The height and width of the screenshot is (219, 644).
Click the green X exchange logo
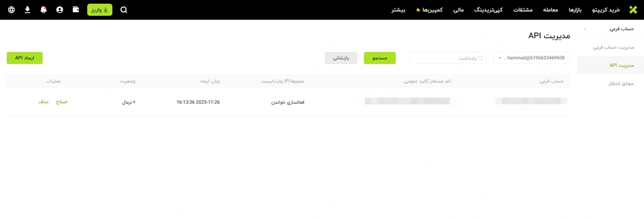tap(632, 10)
